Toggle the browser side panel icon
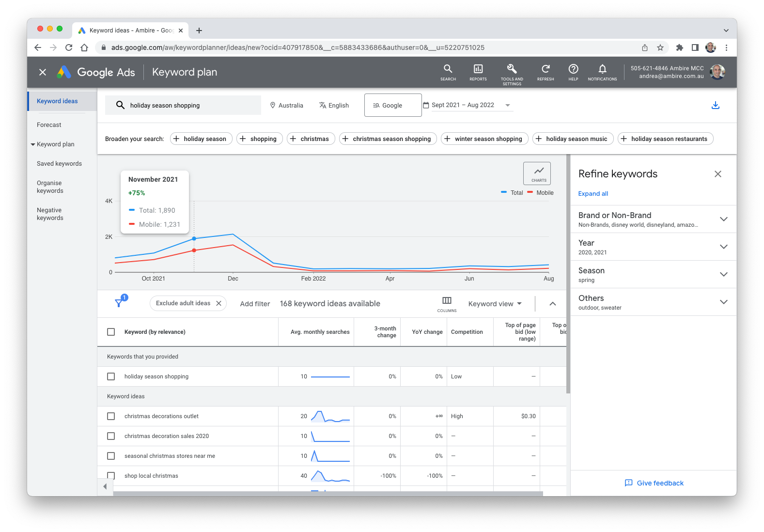The image size is (764, 532). pos(695,47)
